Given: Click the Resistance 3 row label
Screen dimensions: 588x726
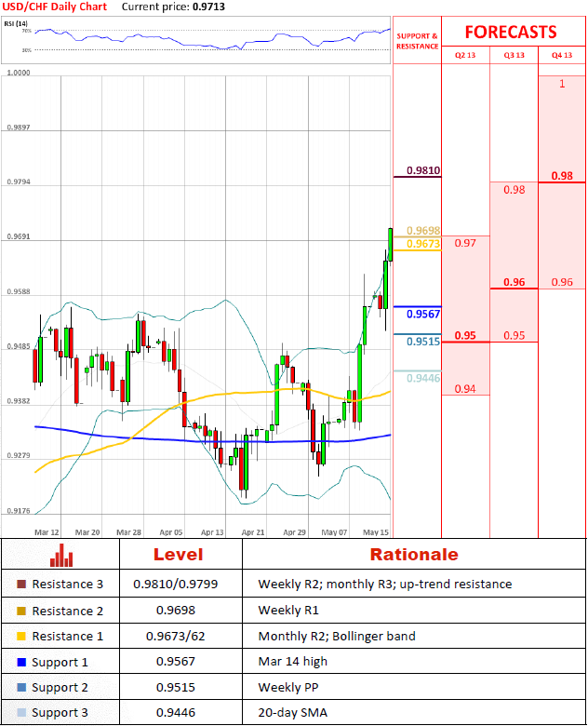Looking at the screenshot, I should pyautogui.click(x=68, y=585).
